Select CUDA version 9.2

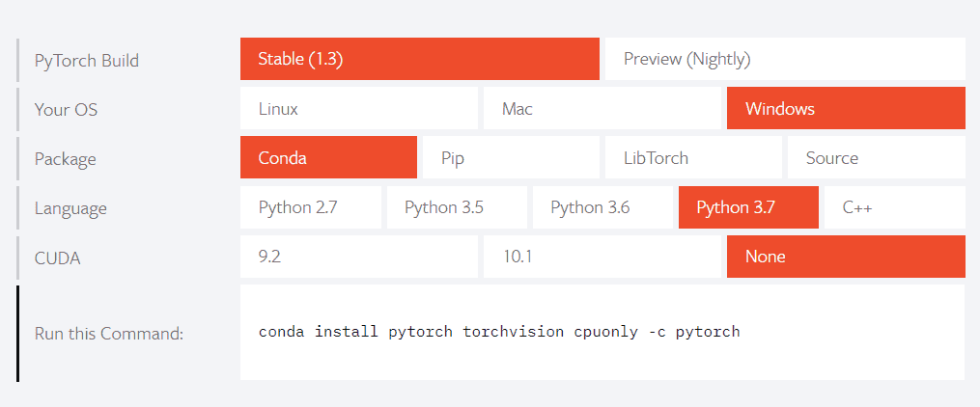pyautogui.click(x=359, y=257)
